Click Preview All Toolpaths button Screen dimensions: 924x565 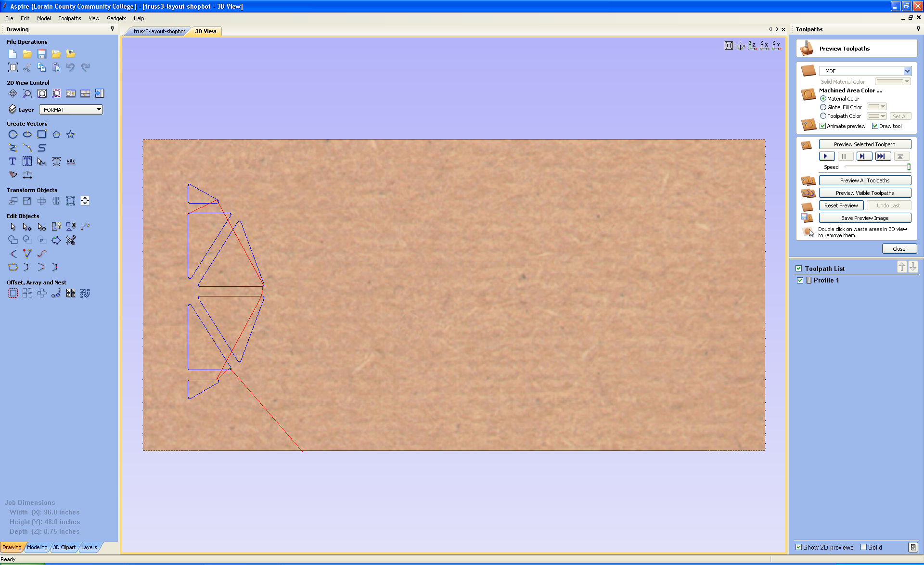point(865,180)
